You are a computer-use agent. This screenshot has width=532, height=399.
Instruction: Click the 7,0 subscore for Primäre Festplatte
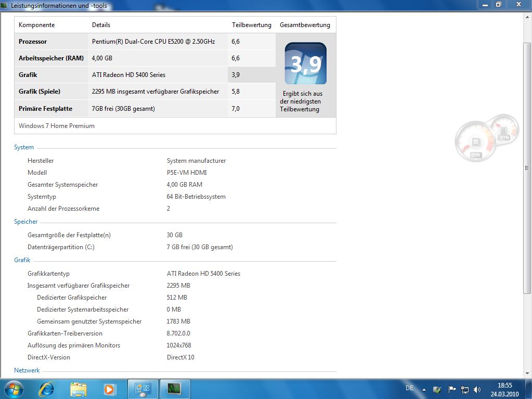236,109
